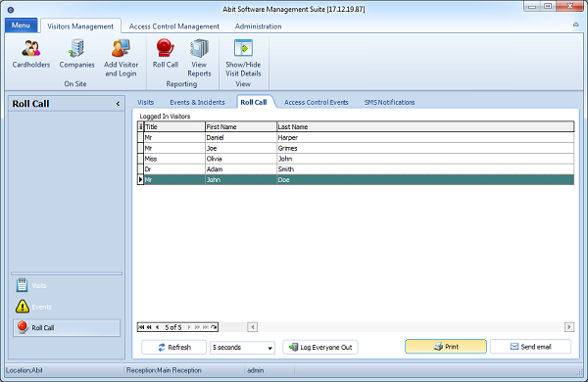Screen dimensions: 588x382
Task: Collapse the ribbon with the top-right arrow
Action: (x=576, y=24)
